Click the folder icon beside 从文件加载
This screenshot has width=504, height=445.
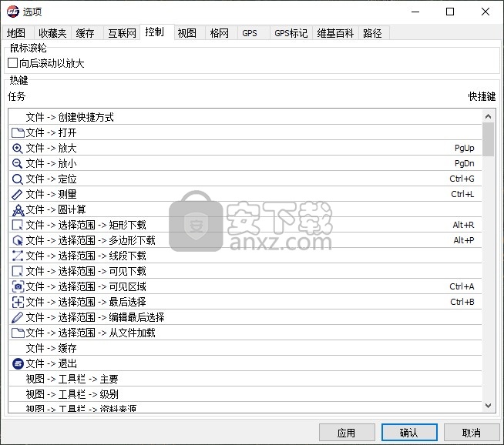[x=18, y=333]
